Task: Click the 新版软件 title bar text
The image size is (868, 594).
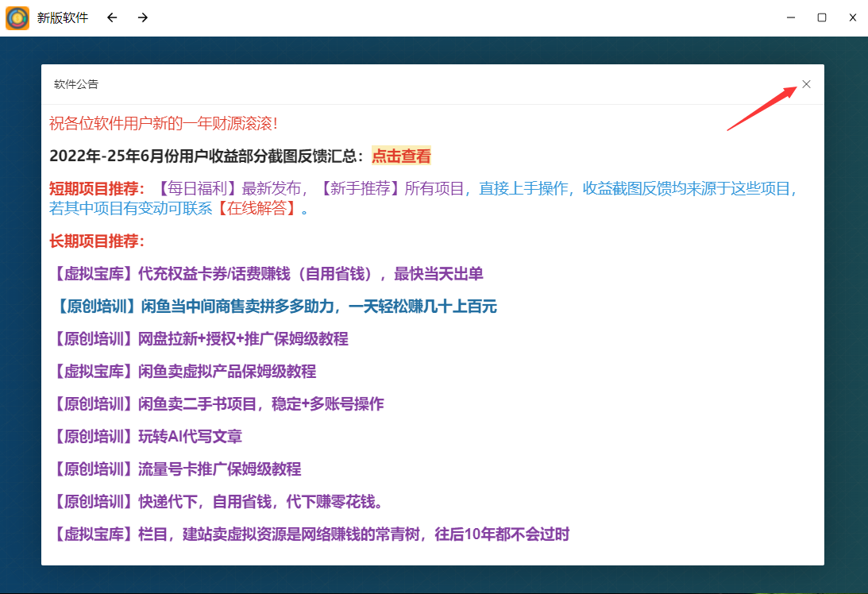Action: pos(63,17)
